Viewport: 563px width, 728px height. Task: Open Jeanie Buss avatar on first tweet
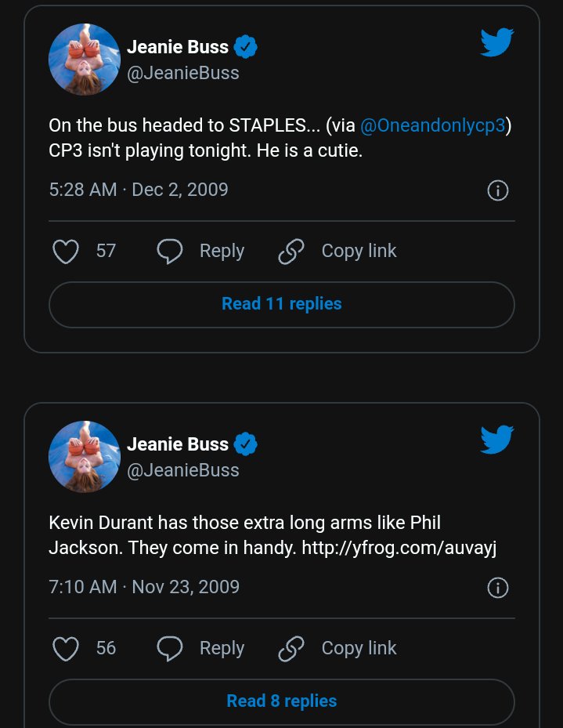(85, 60)
